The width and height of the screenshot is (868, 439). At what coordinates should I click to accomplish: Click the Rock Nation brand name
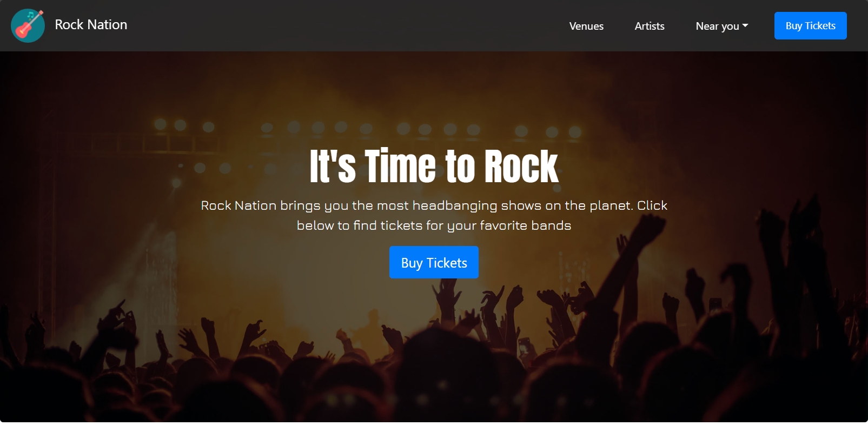(x=91, y=25)
